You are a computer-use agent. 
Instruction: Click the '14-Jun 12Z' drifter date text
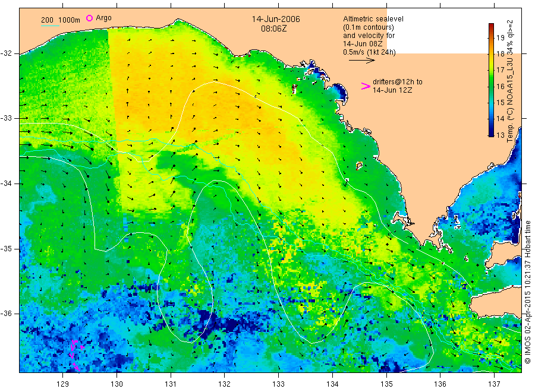tap(392, 90)
